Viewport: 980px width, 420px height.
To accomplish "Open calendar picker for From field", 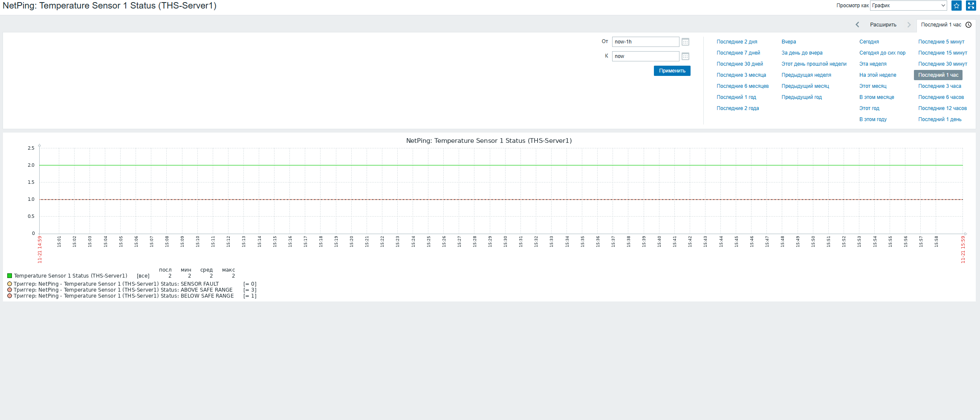I will point(685,42).
